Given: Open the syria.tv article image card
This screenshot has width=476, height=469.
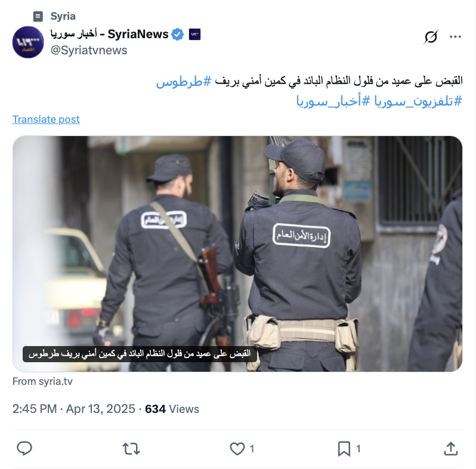Looking at the screenshot, I should pyautogui.click(x=237, y=254).
